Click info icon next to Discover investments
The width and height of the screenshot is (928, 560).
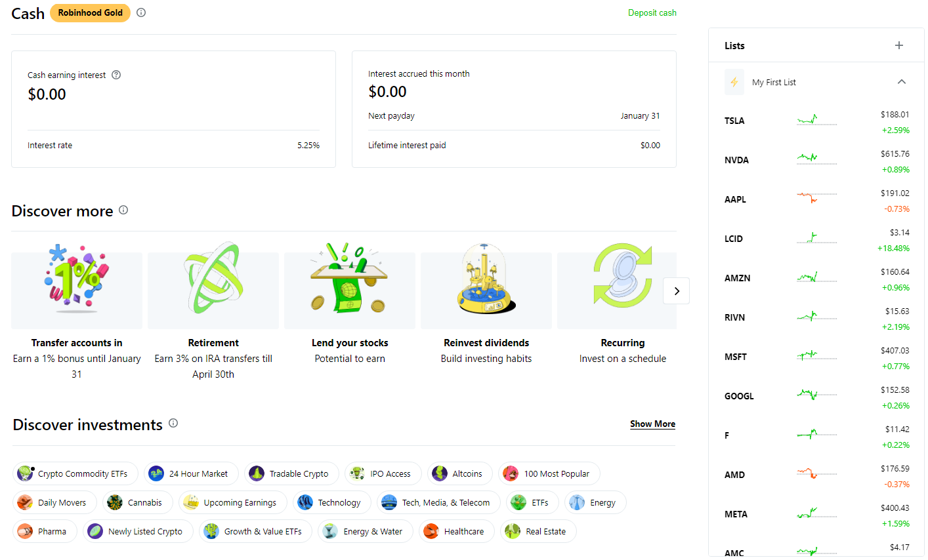(173, 423)
